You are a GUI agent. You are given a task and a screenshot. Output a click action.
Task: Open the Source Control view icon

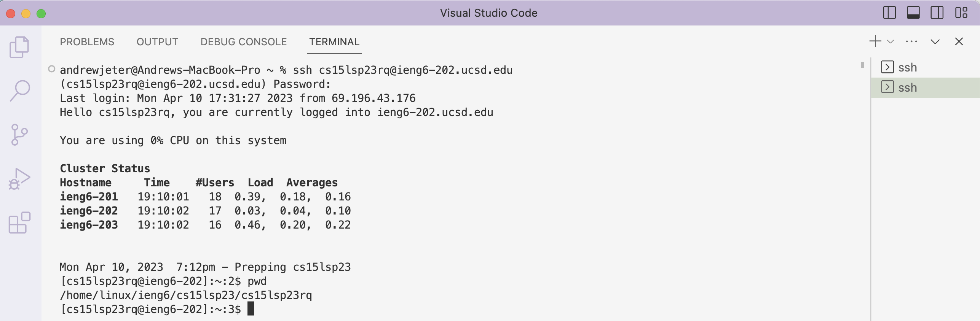click(19, 135)
